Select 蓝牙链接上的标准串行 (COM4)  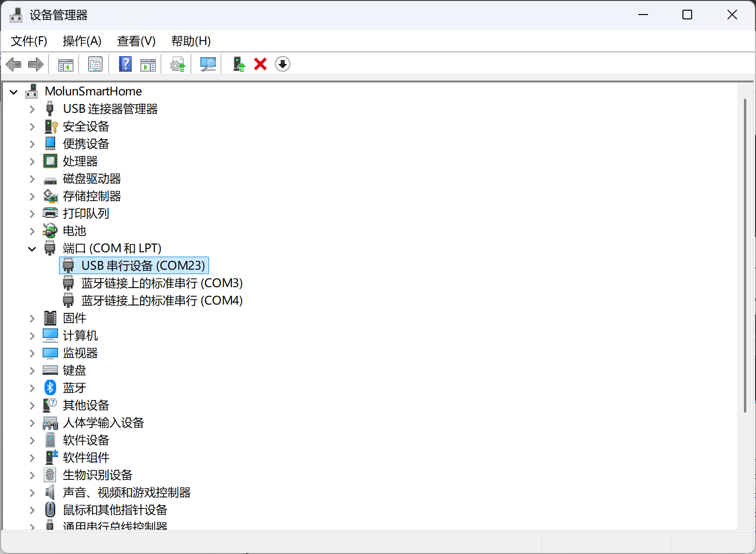[x=162, y=301]
